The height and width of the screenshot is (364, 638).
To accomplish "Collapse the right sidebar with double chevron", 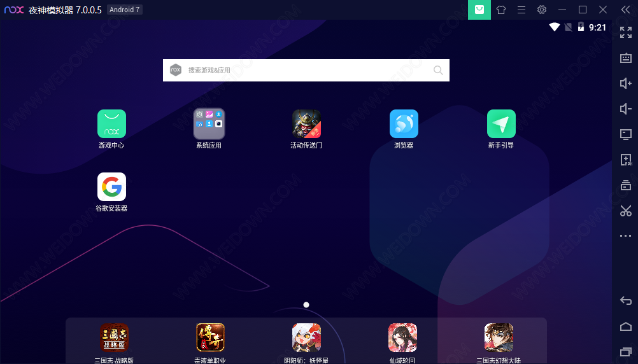I will pyautogui.click(x=625, y=10).
